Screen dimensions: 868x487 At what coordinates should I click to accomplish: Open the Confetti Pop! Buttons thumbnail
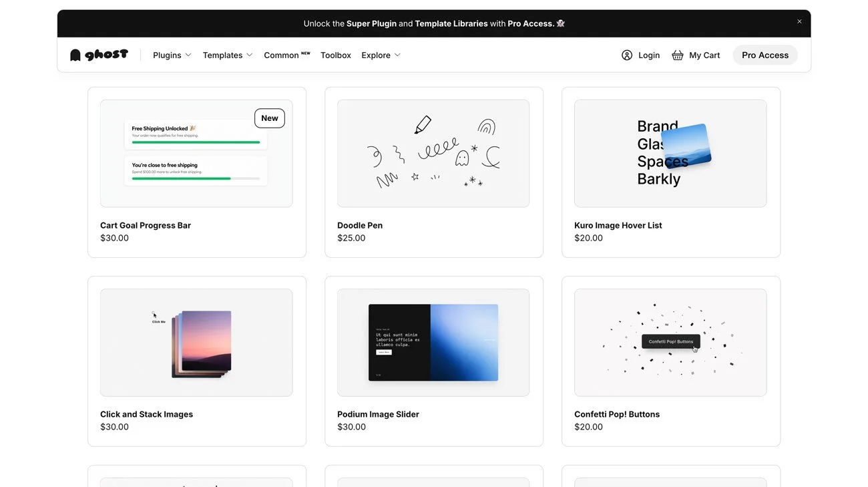(670, 343)
